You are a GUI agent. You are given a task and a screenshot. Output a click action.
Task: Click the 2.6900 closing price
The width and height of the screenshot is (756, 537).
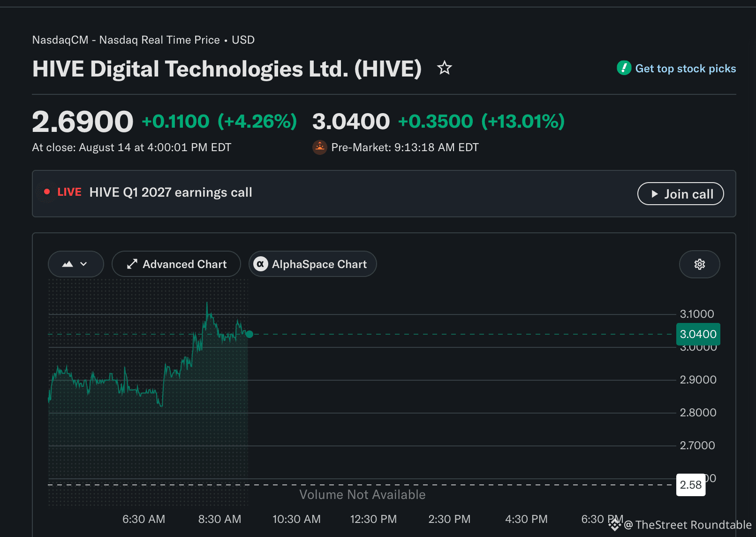click(x=83, y=122)
